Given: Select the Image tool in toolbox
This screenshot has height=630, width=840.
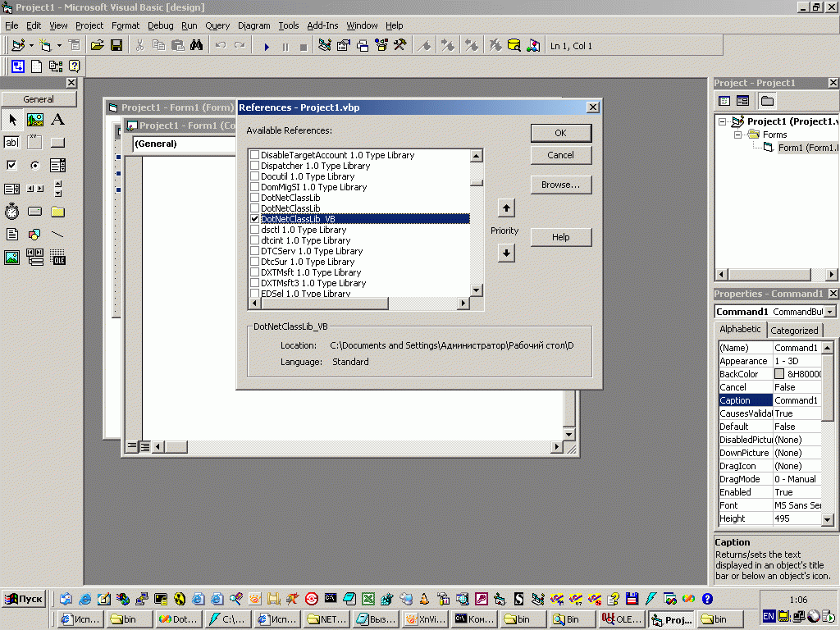Looking at the screenshot, I should click(11, 258).
